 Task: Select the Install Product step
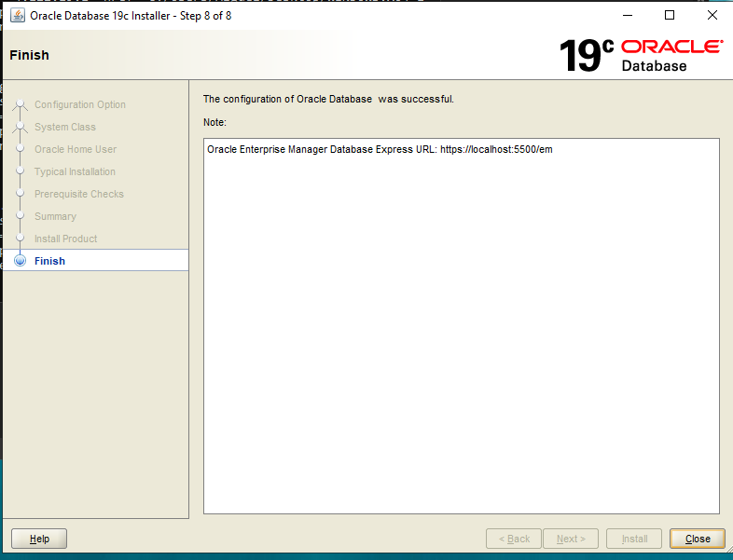point(66,239)
